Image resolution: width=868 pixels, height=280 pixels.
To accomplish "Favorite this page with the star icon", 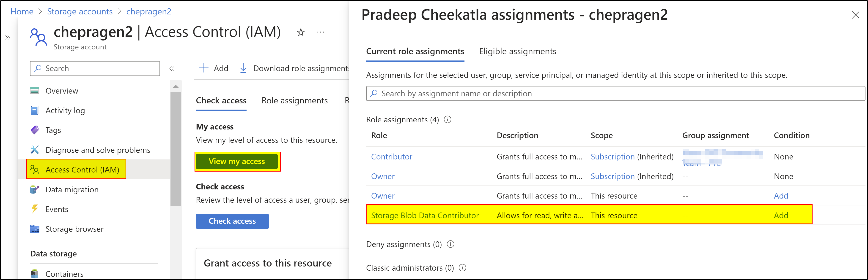I will 301,32.
